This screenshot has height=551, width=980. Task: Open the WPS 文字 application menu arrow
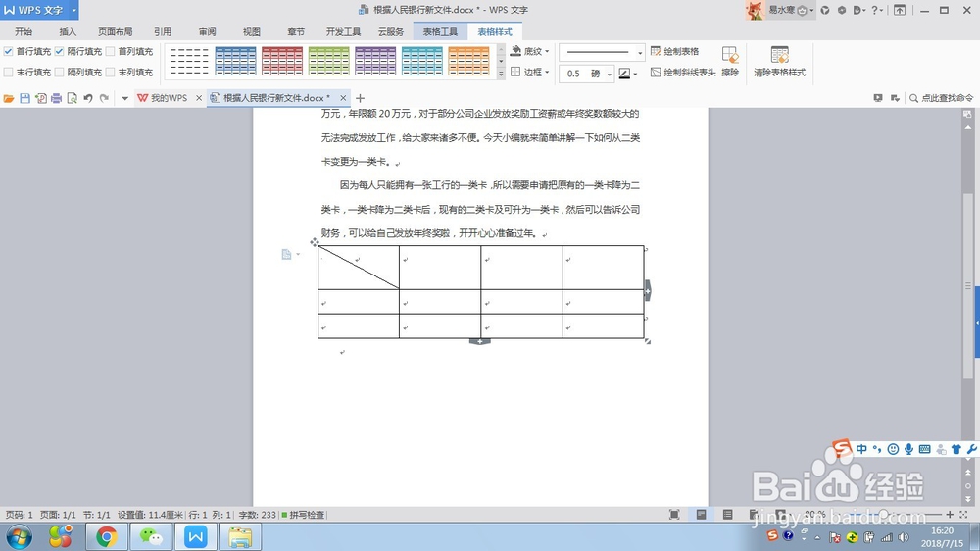73,10
